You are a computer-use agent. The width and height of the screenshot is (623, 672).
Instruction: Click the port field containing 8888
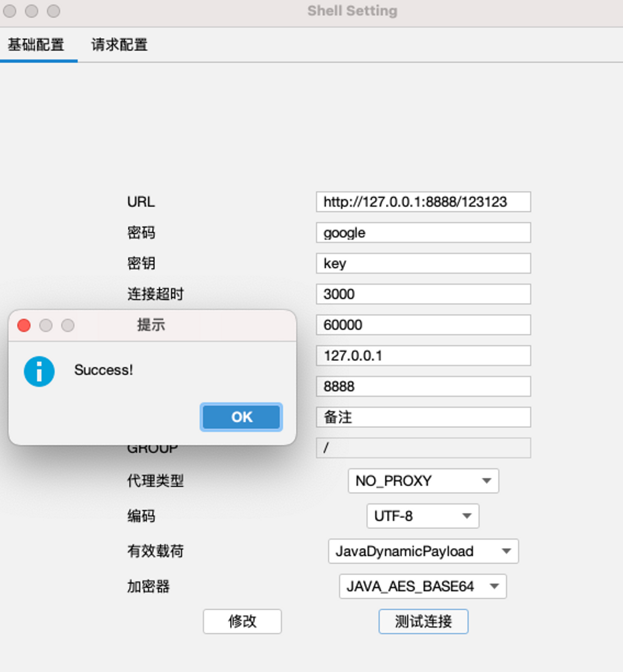[x=423, y=386]
